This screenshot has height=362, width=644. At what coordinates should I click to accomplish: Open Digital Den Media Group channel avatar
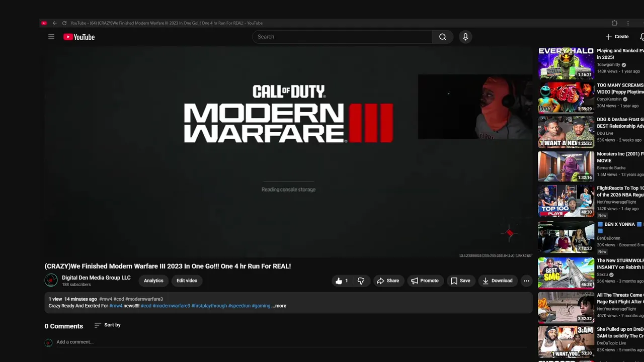(51, 280)
